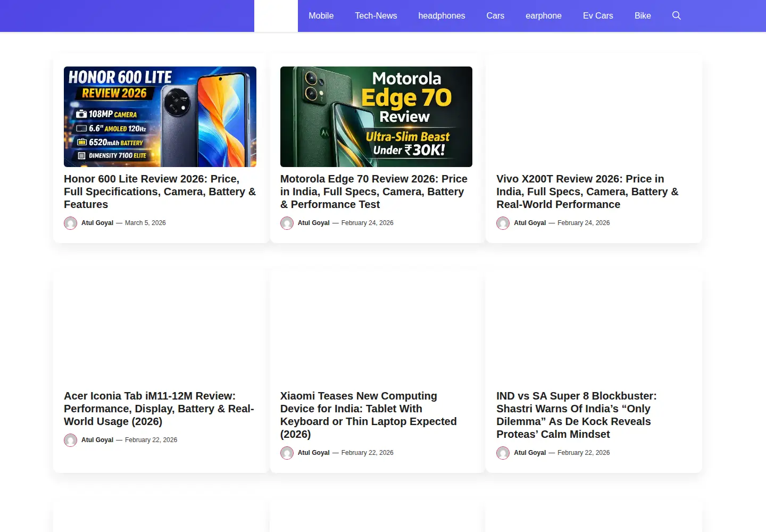Open the Mobile menu item

click(x=321, y=16)
